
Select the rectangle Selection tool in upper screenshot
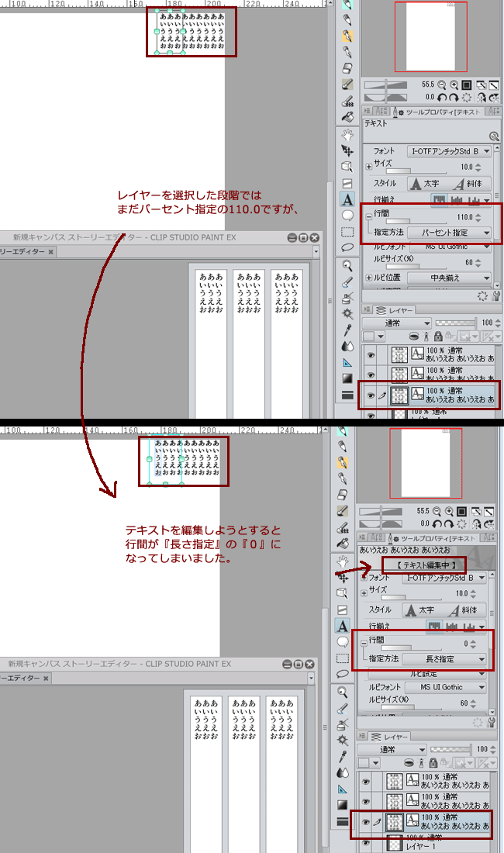[347, 232]
